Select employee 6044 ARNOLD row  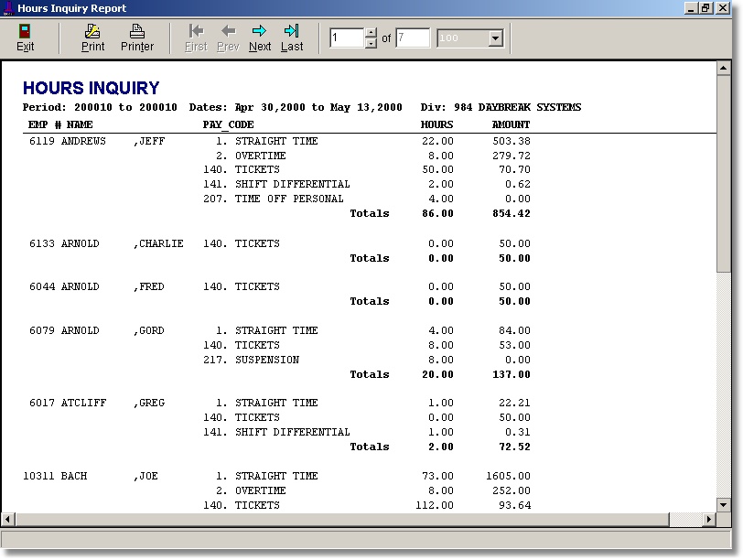pyautogui.click(x=280, y=286)
